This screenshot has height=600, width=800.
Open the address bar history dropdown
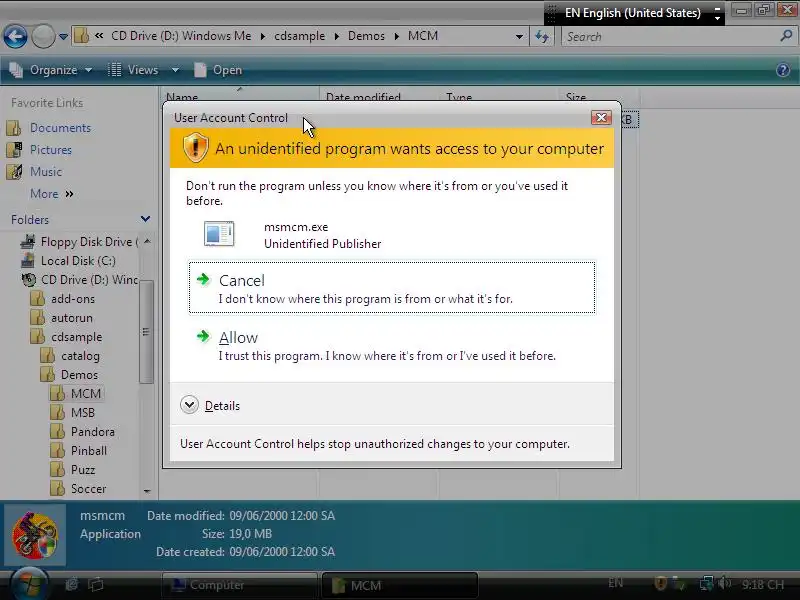click(x=519, y=37)
